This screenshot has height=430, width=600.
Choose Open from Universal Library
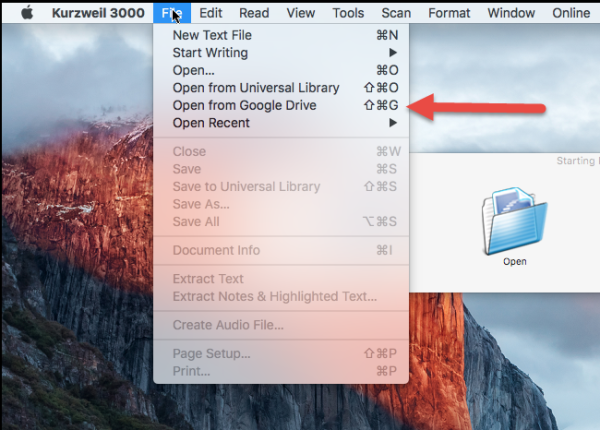coord(281,88)
